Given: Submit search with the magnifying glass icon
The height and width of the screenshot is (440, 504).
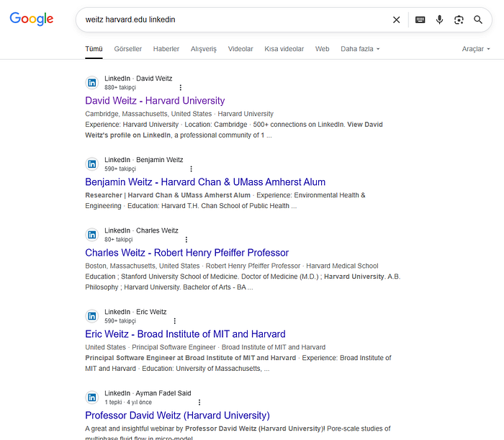Looking at the screenshot, I should [478, 20].
